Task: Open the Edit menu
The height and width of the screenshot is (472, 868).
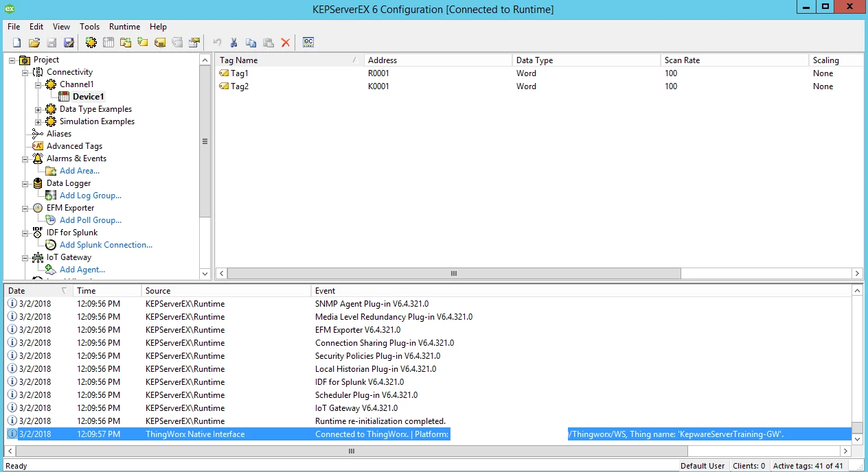Action: [36, 27]
